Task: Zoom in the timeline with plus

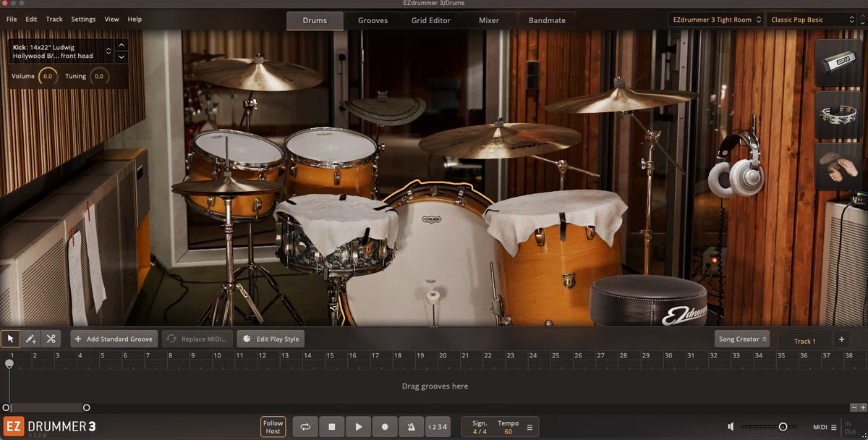Action: [863, 407]
